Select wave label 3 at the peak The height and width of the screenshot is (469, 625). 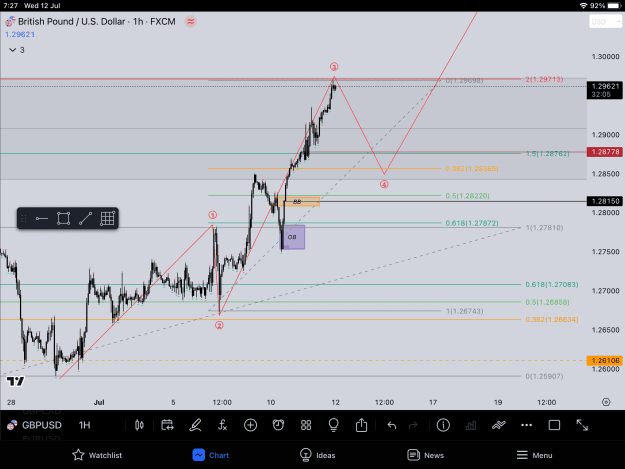pos(334,67)
